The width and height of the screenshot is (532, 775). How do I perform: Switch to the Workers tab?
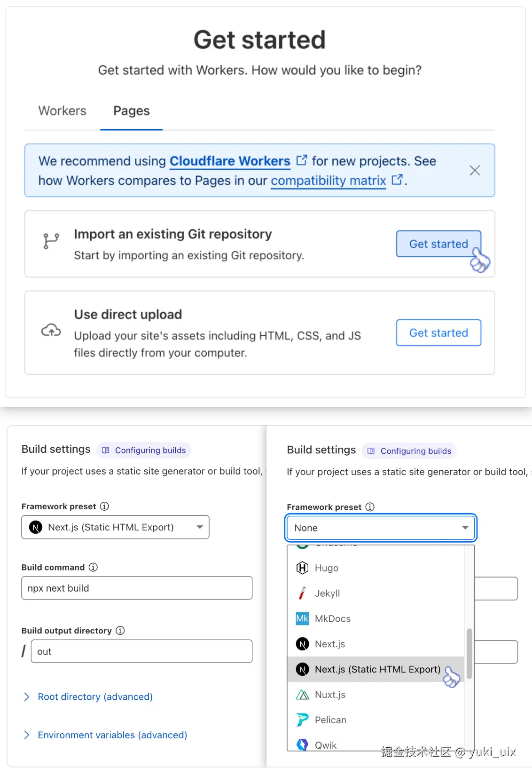[x=63, y=111]
